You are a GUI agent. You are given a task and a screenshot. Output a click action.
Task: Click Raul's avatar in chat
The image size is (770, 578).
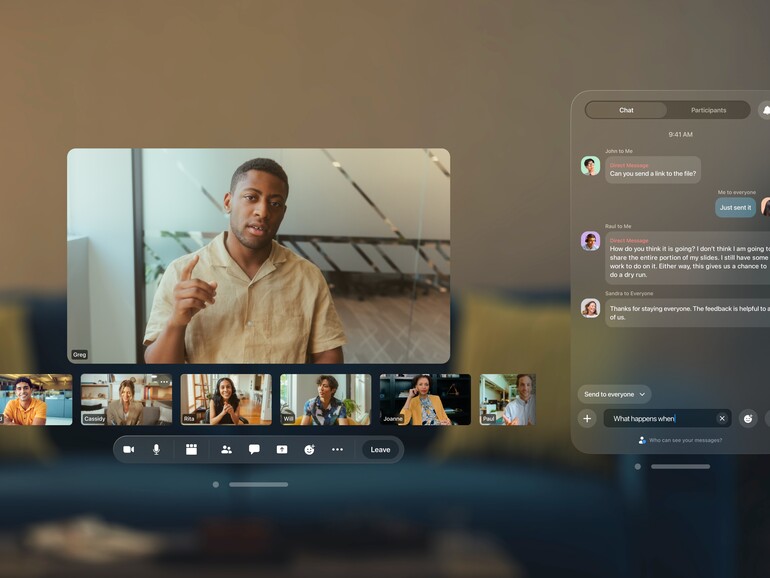590,241
